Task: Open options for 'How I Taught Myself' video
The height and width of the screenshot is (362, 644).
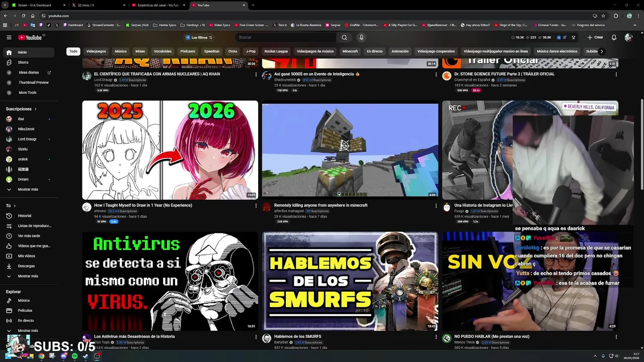Action: (256, 206)
